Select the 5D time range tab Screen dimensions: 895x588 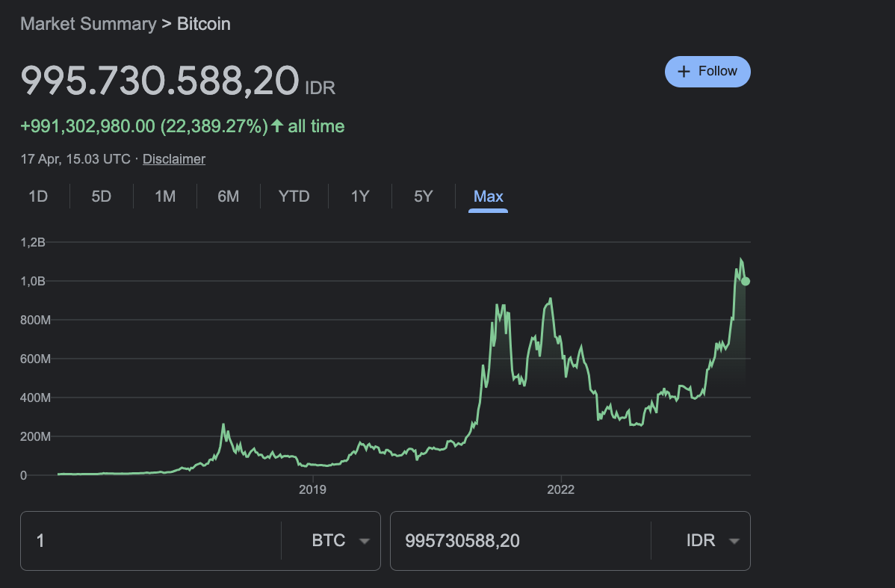[102, 196]
